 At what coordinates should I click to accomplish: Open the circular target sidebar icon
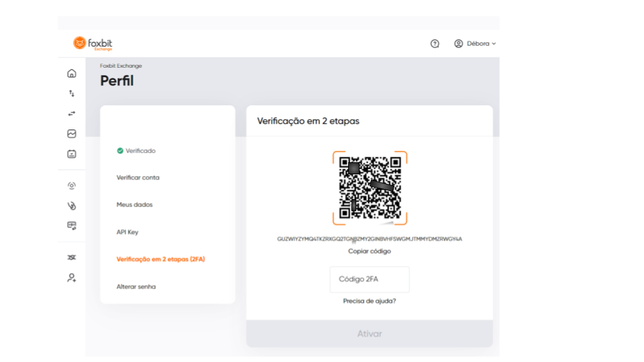(x=72, y=186)
